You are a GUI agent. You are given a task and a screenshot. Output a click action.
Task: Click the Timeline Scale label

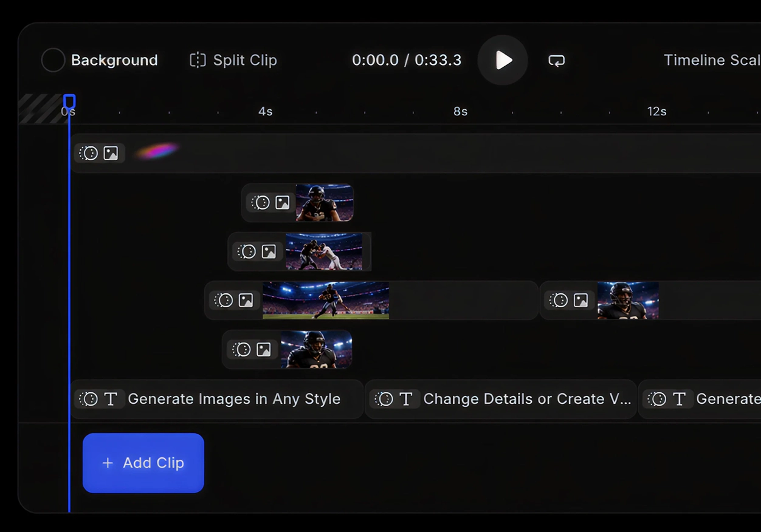click(712, 60)
